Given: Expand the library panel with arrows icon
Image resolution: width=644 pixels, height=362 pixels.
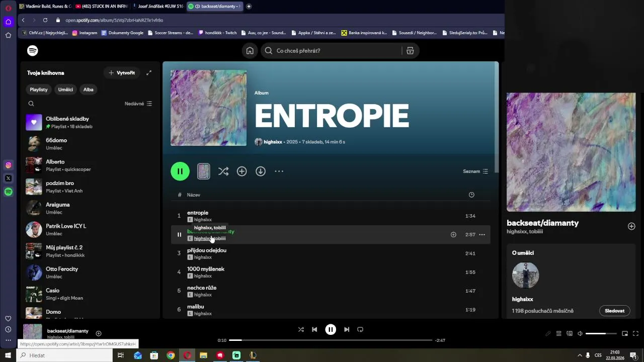Looking at the screenshot, I should click(x=149, y=73).
